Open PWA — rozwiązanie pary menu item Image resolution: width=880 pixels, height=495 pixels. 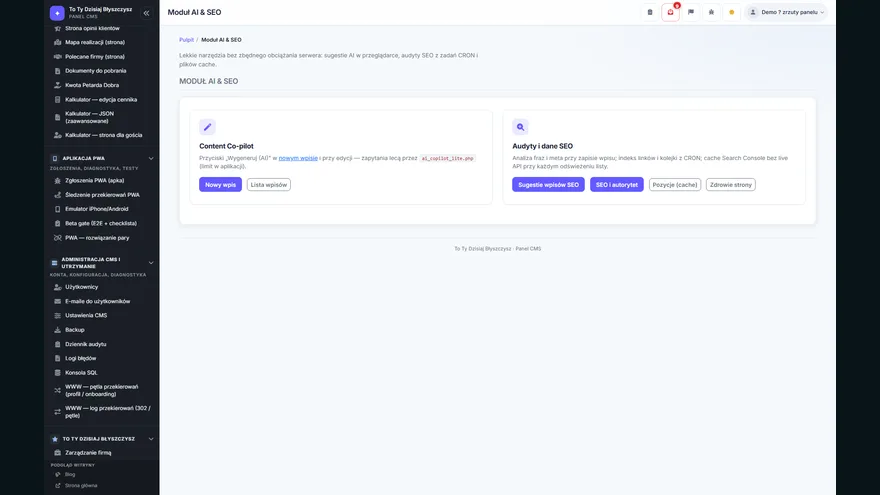click(102, 238)
